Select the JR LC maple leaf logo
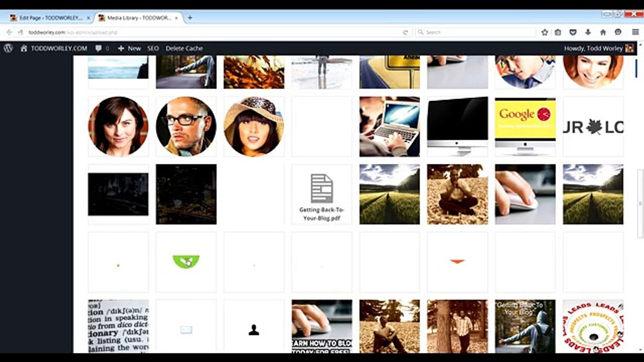The image size is (644, 362). 593,127
